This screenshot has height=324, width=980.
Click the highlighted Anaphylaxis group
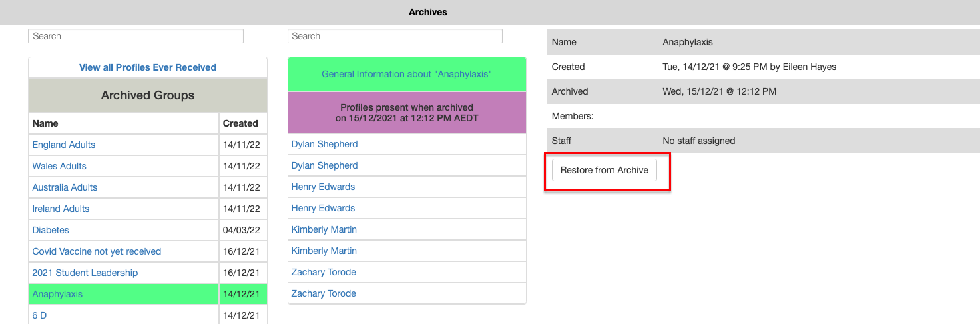click(57, 294)
